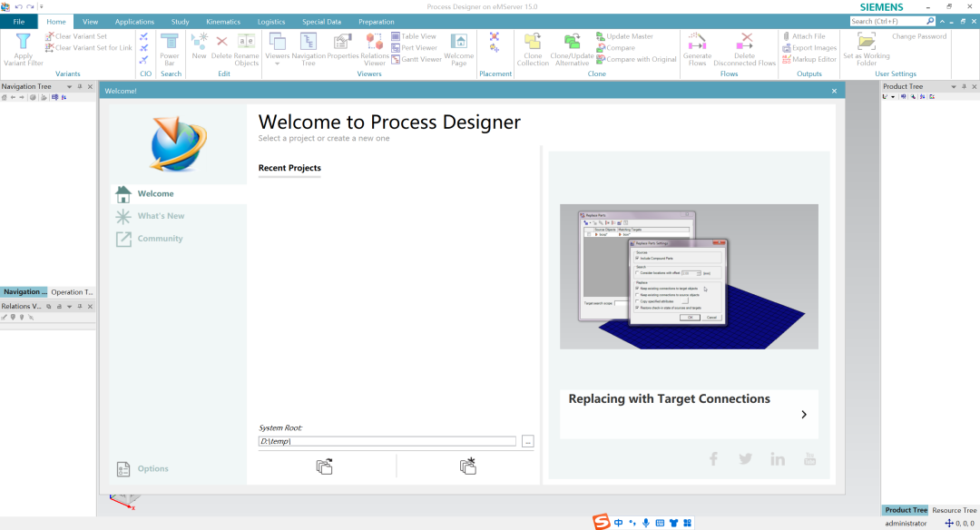Click the Welcome Page ribbon icon
Image resolution: width=980 pixels, height=530 pixels.
pos(459,41)
